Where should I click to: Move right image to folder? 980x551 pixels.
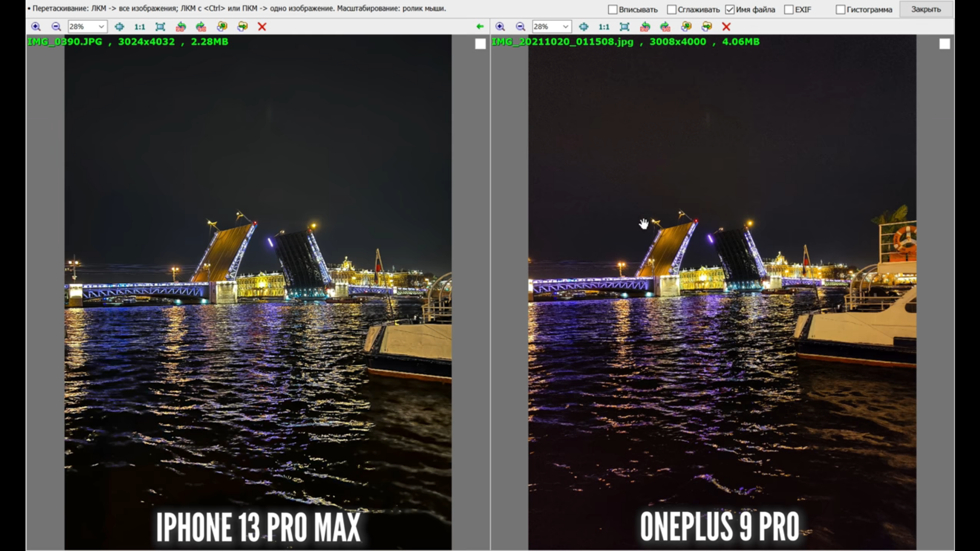click(706, 27)
